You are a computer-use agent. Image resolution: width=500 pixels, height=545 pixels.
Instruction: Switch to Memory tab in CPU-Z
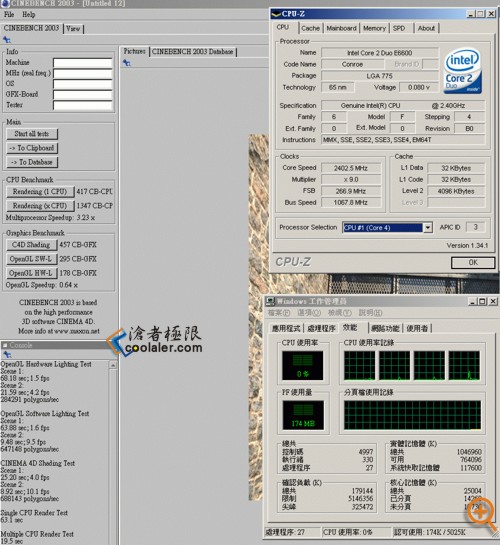(x=374, y=28)
